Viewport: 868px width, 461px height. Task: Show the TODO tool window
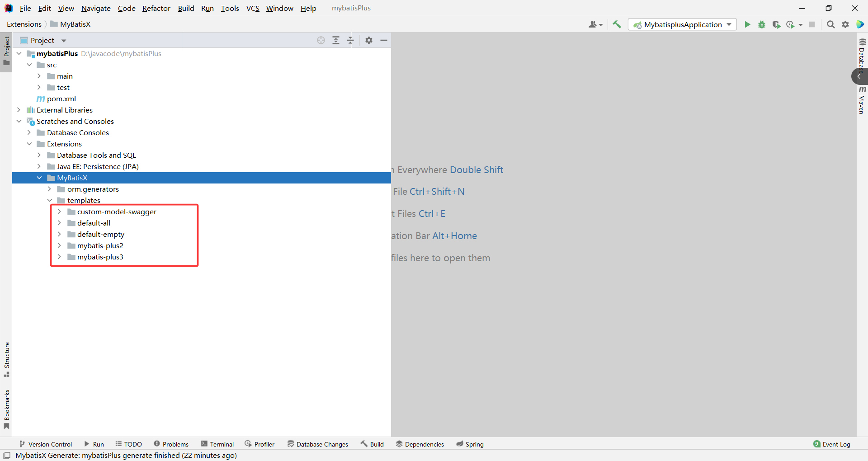tap(129, 444)
